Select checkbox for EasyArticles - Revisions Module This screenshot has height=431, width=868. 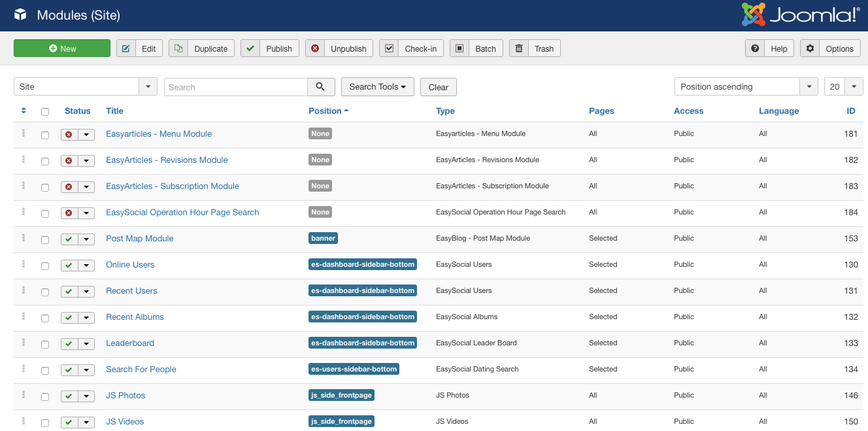pos(45,162)
